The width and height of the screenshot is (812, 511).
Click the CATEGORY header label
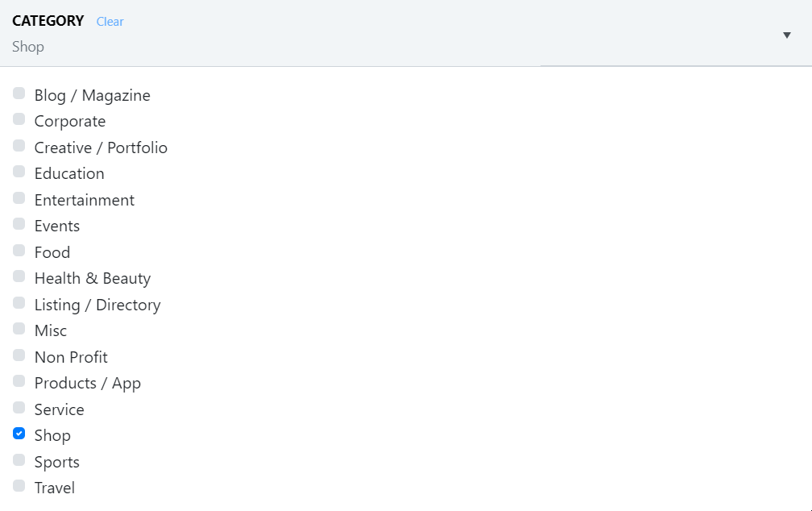point(48,21)
